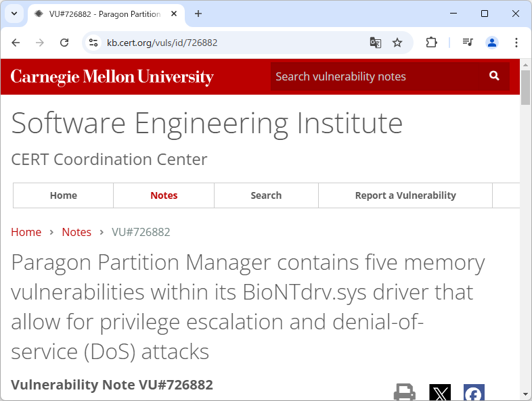Share the note on Facebook
532x401 pixels.
[x=474, y=392]
